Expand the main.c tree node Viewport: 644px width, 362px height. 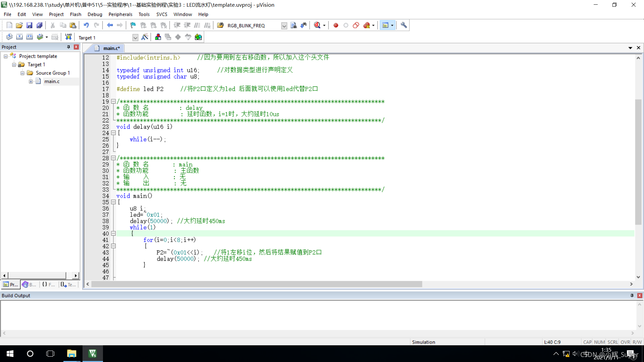click(31, 81)
